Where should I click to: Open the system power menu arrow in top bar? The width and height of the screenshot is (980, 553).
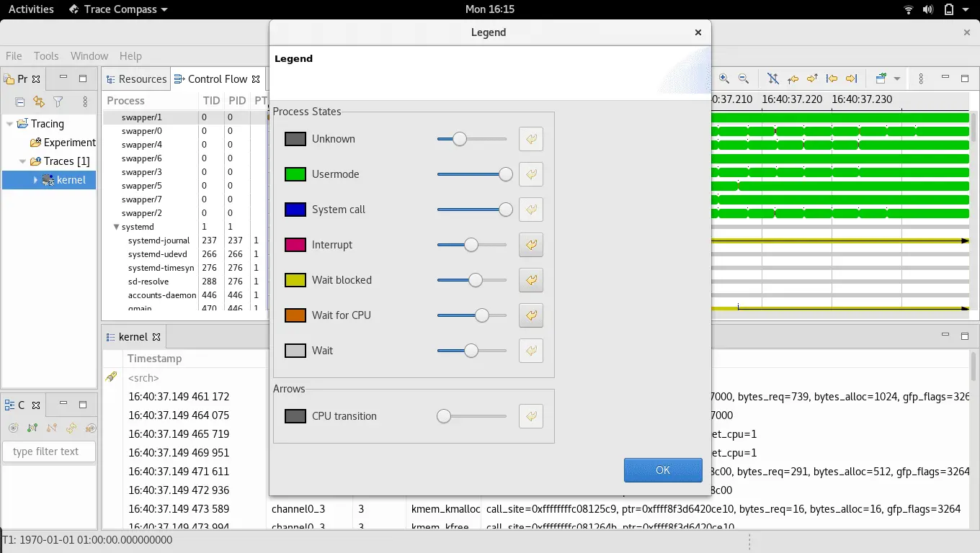967,9
